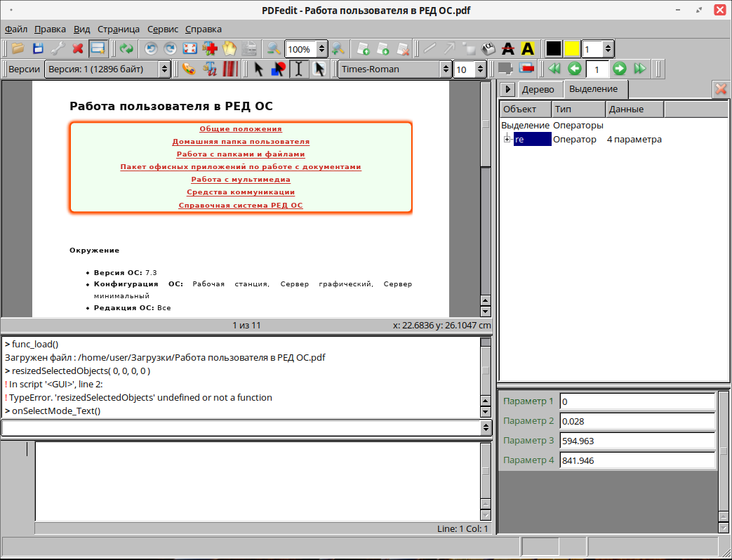The image size is (732, 560).
Task: Jump to the last page
Action: pyautogui.click(x=639, y=69)
